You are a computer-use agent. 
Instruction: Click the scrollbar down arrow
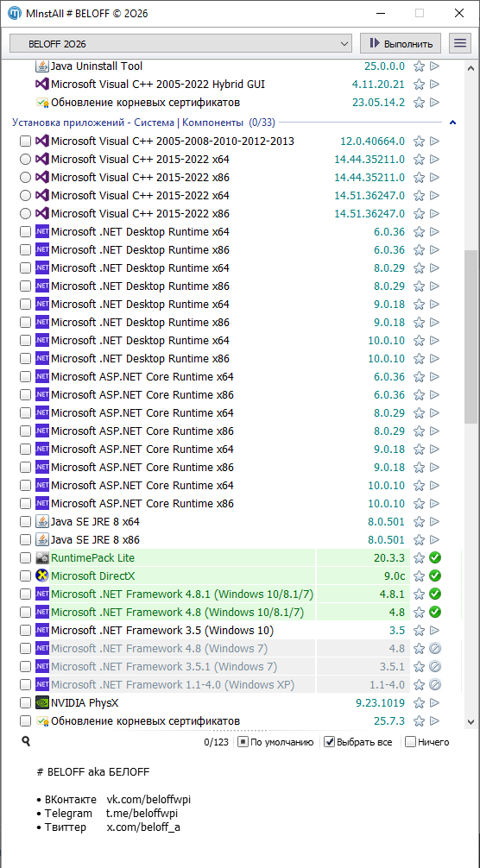coord(471,722)
